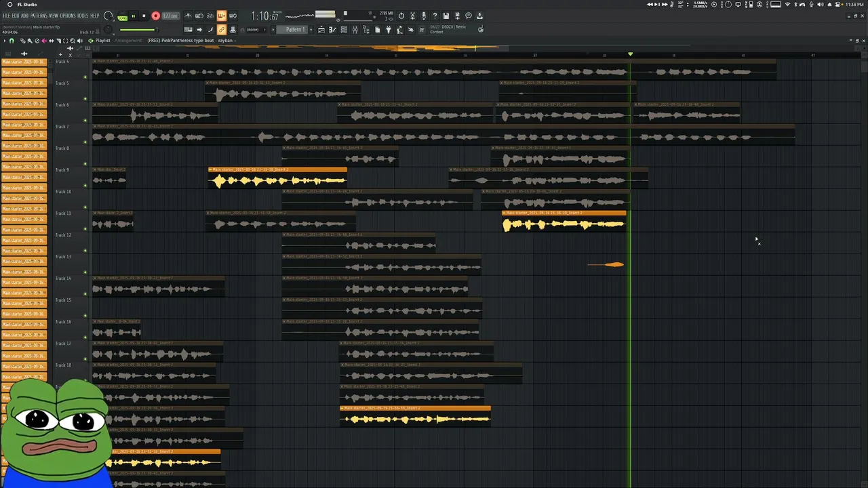
Task: Toggle Song/Pattern mode switch
Action: [x=122, y=17]
